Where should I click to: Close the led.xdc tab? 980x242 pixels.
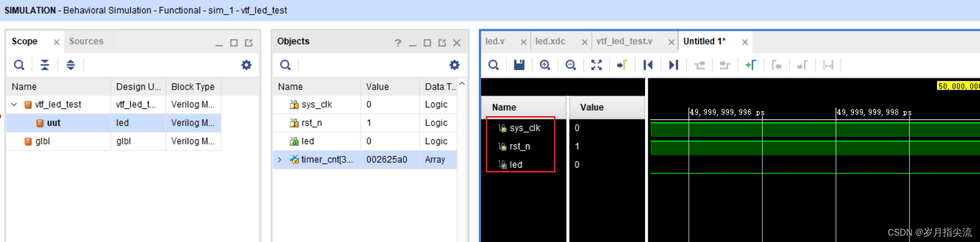coord(584,42)
